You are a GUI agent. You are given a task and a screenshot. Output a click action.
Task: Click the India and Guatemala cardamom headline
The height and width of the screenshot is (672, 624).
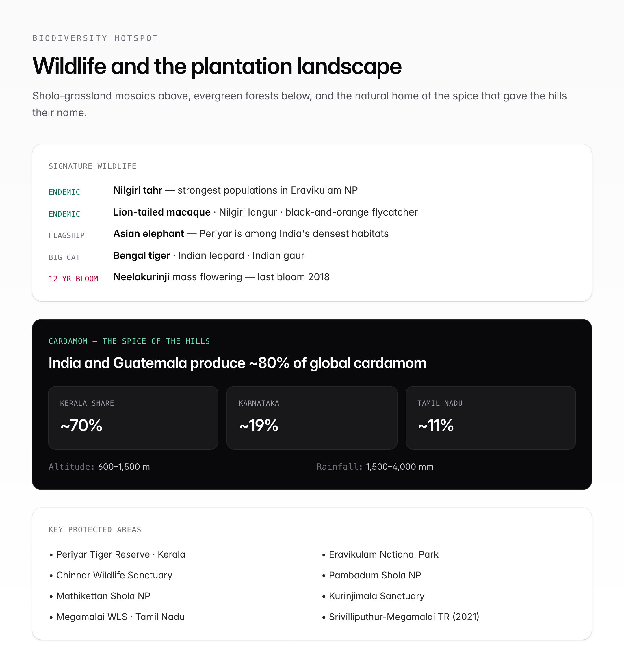coord(237,363)
